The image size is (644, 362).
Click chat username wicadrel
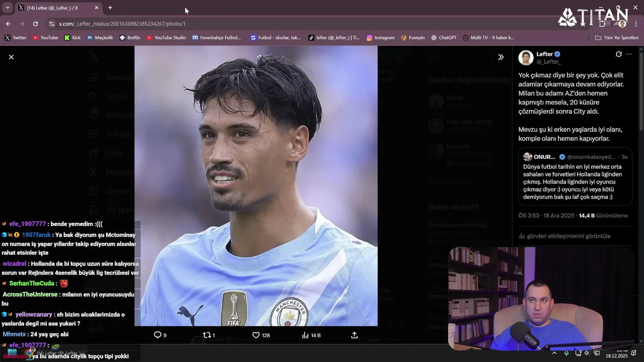[14, 263]
